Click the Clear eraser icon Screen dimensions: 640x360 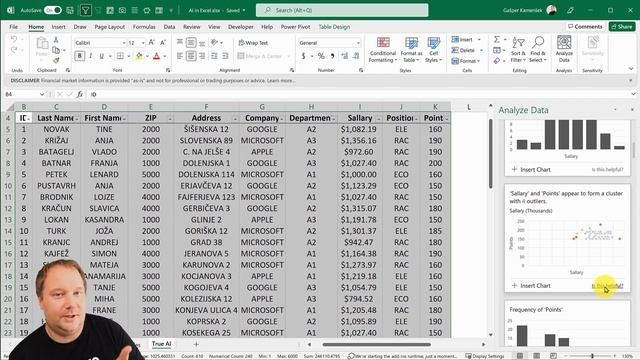pyautogui.click(x=497, y=61)
